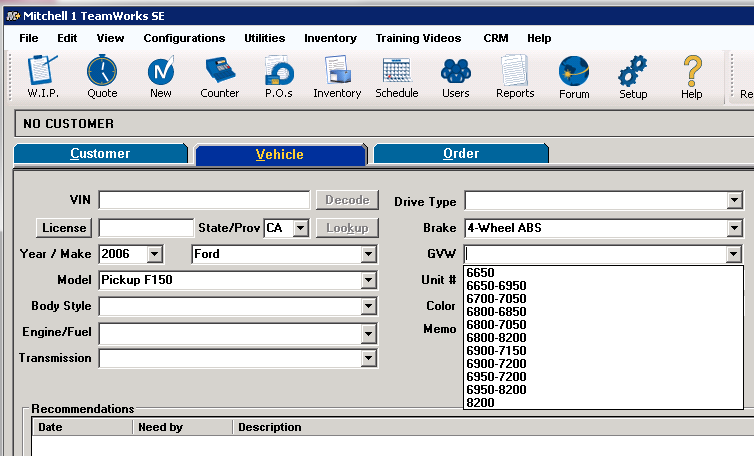
Task: Expand the Year dropdown arrow
Action: coord(154,254)
